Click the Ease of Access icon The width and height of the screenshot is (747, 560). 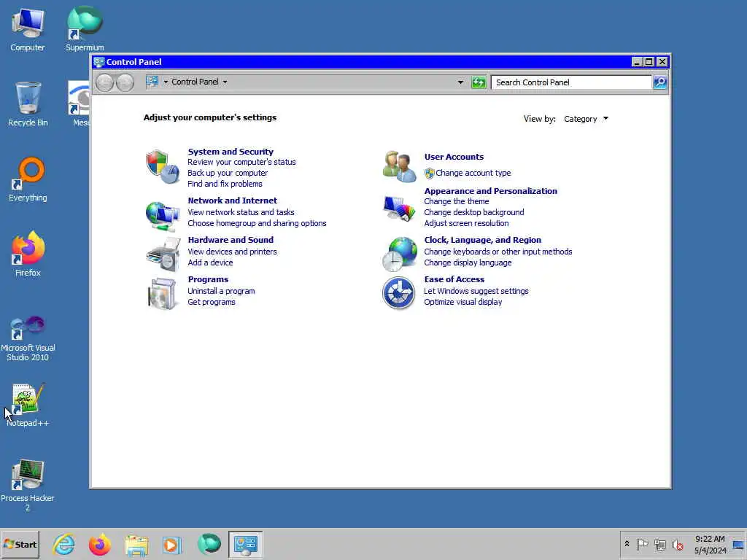(x=399, y=293)
